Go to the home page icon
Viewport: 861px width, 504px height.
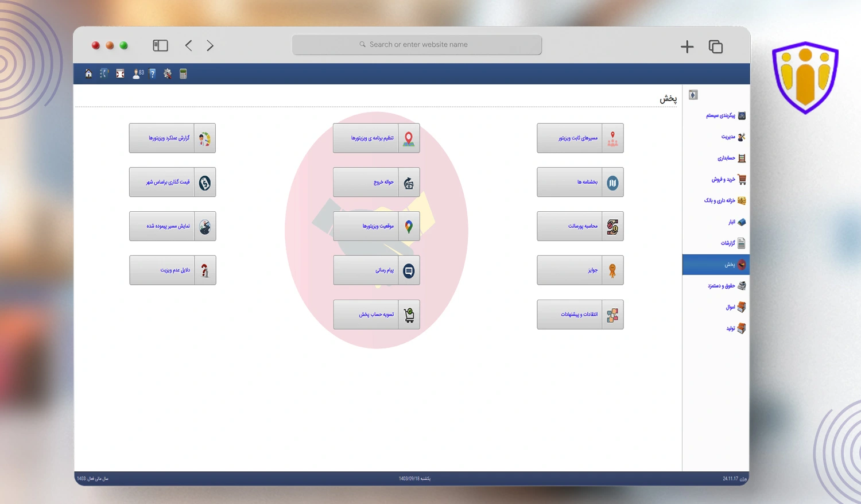pos(88,73)
